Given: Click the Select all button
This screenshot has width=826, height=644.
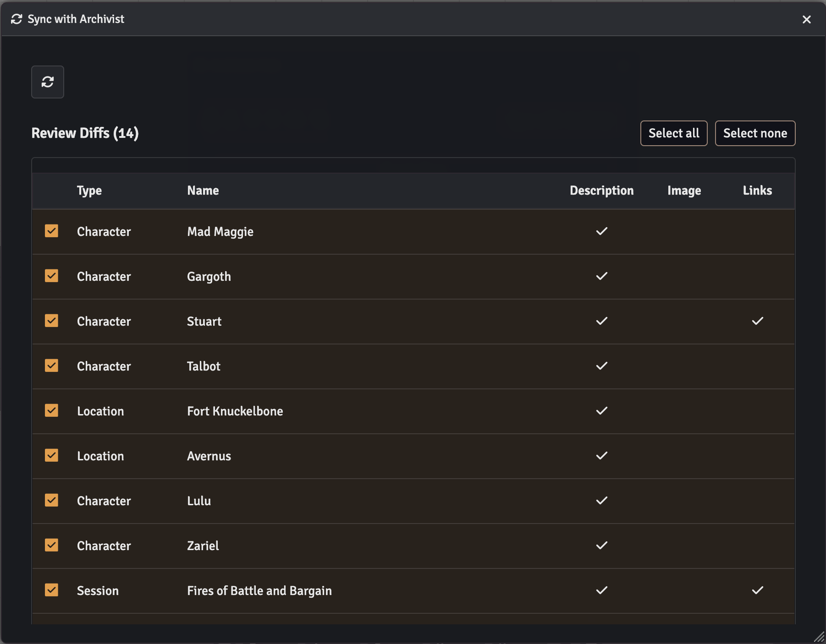Looking at the screenshot, I should tap(673, 133).
